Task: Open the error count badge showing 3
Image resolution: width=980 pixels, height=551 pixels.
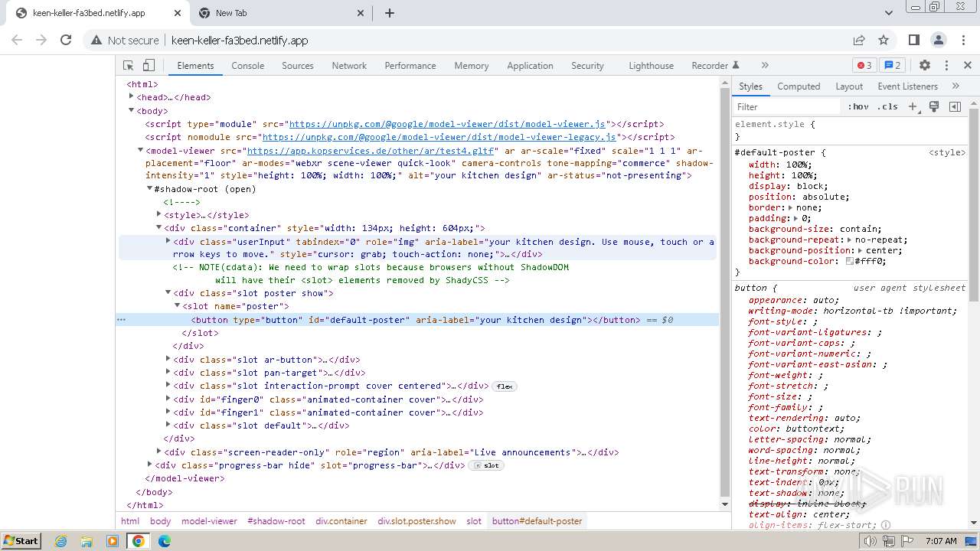Action: click(x=864, y=66)
